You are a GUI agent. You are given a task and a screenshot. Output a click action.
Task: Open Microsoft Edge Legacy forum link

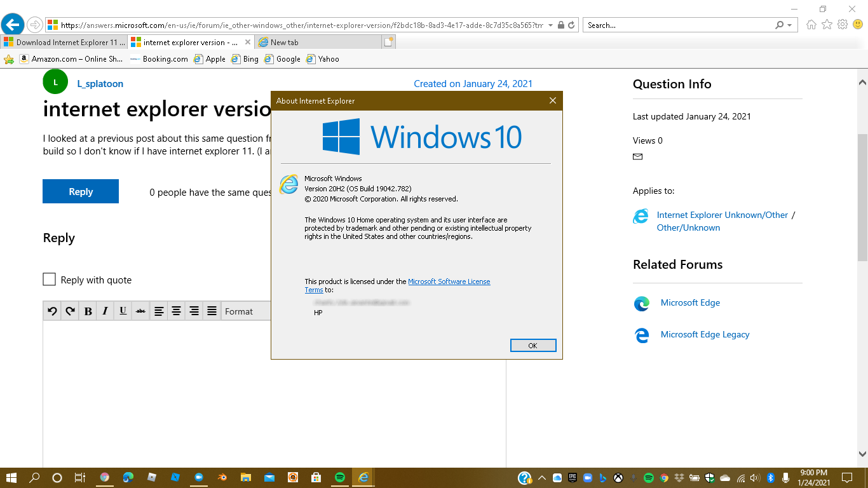pyautogui.click(x=705, y=334)
